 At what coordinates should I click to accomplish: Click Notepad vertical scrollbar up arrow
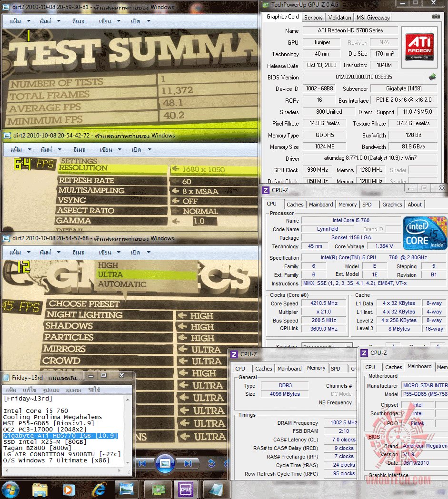click(128, 399)
